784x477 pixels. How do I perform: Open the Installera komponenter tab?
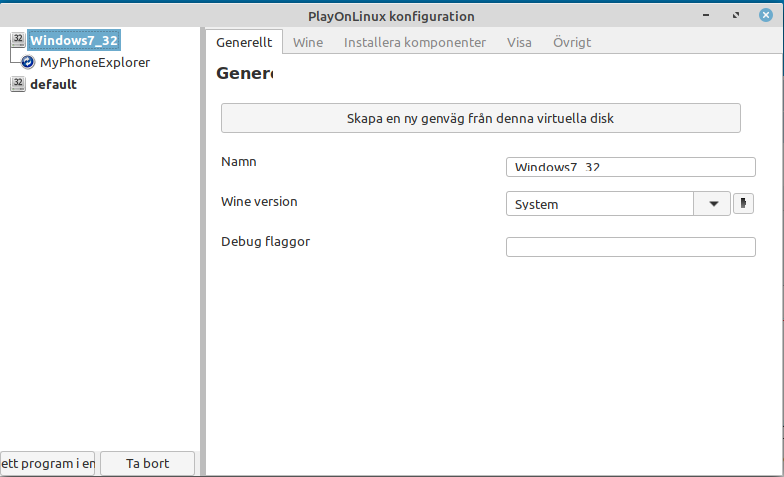click(415, 42)
